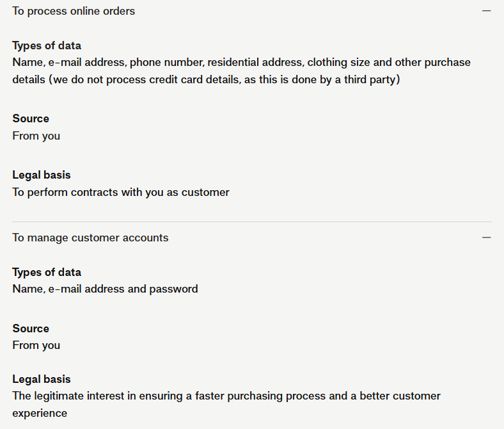Click the divider line between the sections
504x429 pixels.
tap(252, 222)
